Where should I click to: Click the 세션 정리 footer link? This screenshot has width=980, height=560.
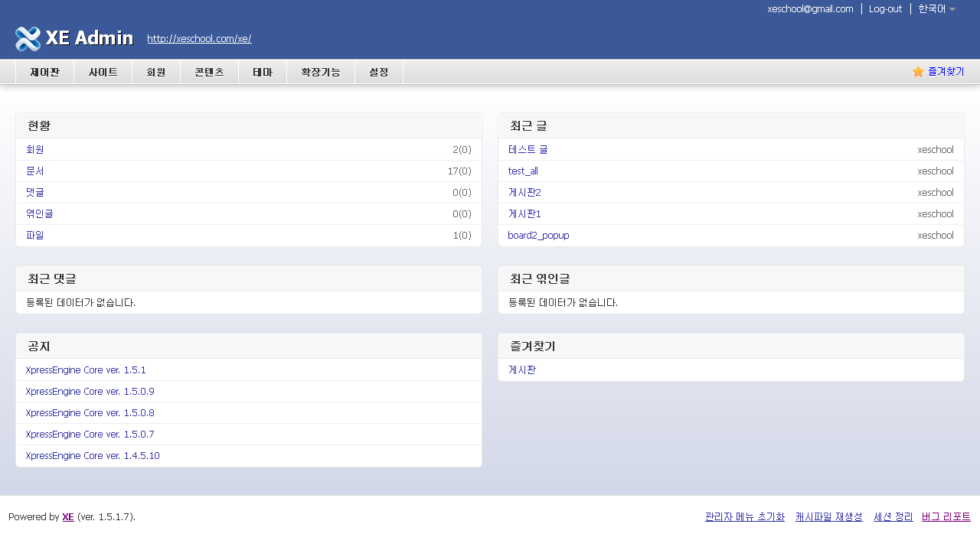click(x=893, y=516)
